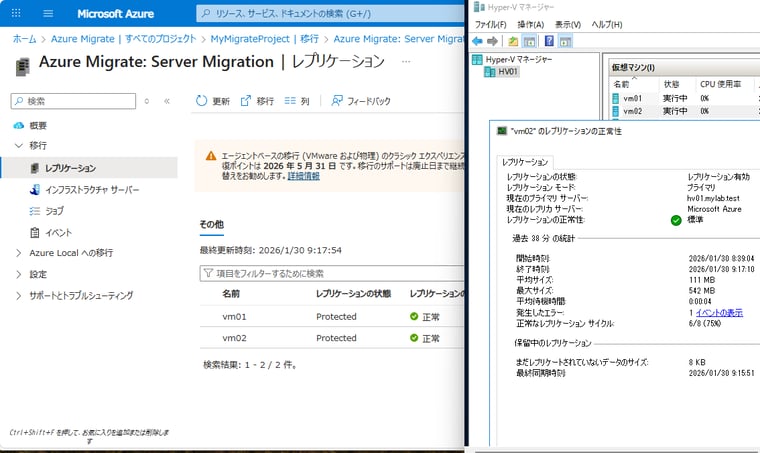Click Protected status for vm02
Screen dimensions: 760x453
[x=336, y=338]
